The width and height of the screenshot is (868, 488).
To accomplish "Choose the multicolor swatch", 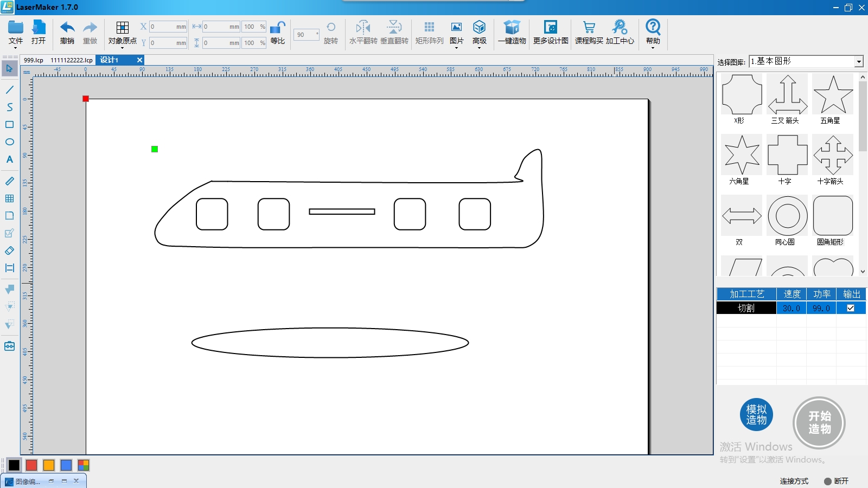I will tap(84, 465).
